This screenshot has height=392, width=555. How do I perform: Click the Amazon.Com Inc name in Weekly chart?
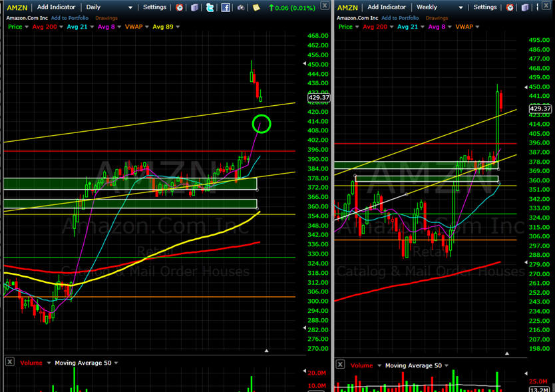(x=357, y=18)
